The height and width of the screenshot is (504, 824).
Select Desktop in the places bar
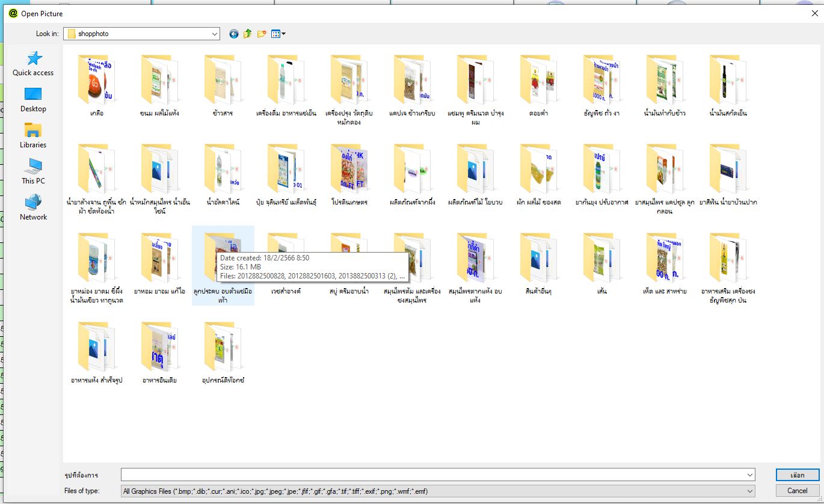tap(33, 99)
